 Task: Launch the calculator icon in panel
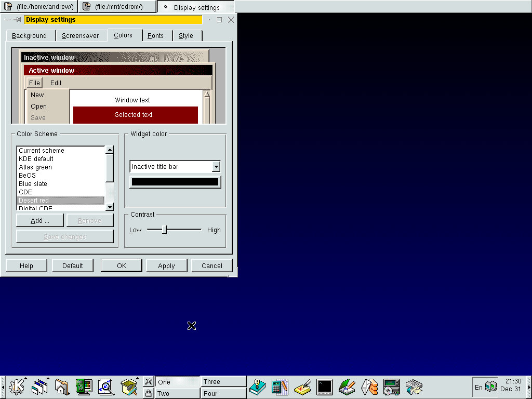point(280,387)
